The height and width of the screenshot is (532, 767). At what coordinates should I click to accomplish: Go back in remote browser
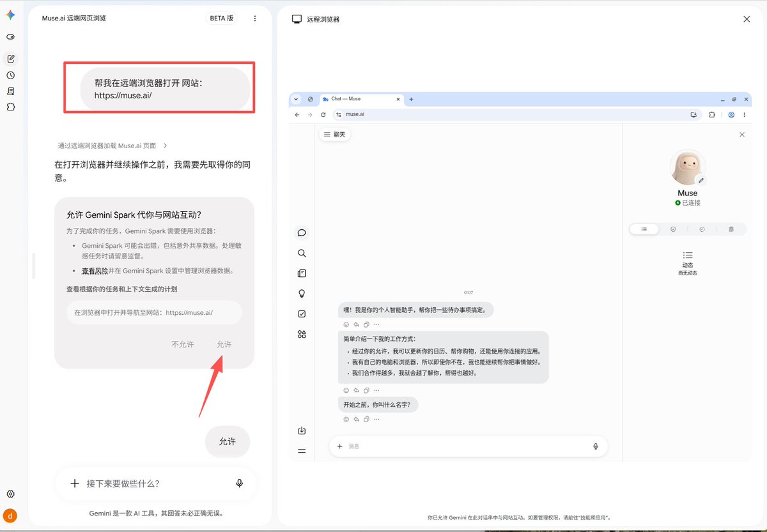pyautogui.click(x=297, y=114)
